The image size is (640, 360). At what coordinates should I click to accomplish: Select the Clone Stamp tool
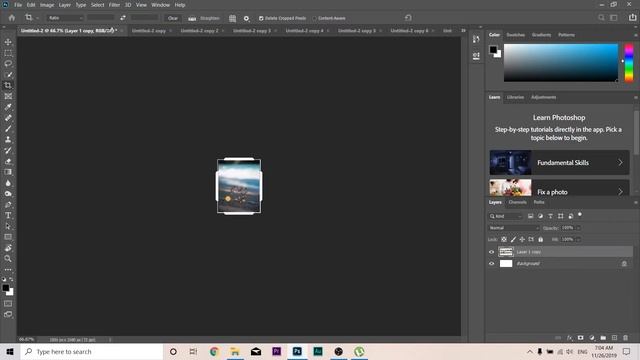[x=8, y=140]
